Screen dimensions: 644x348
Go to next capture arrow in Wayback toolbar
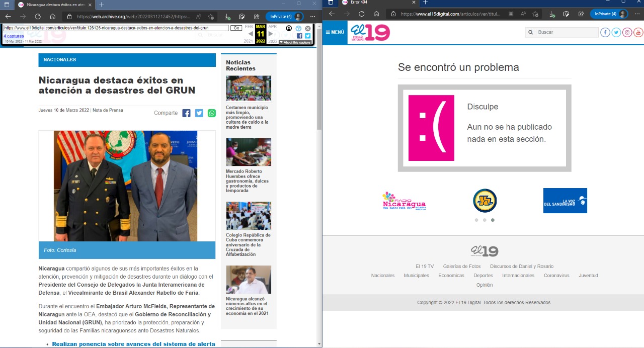click(x=271, y=34)
